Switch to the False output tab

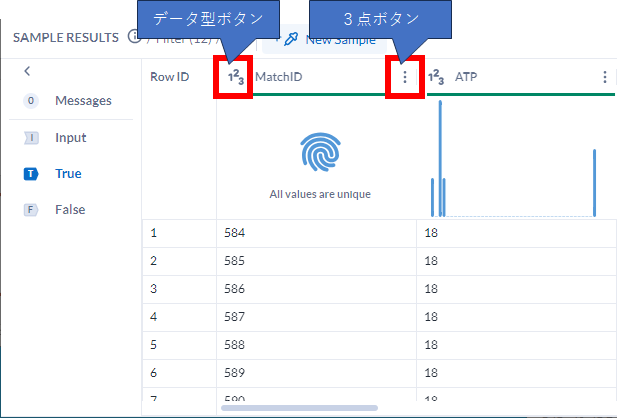click(70, 210)
